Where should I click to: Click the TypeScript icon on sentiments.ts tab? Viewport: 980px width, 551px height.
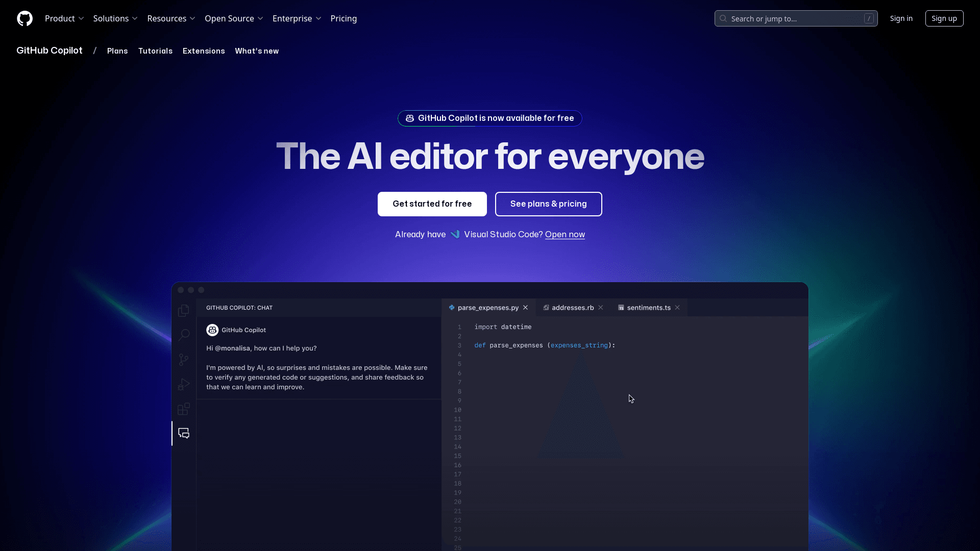pos(621,308)
